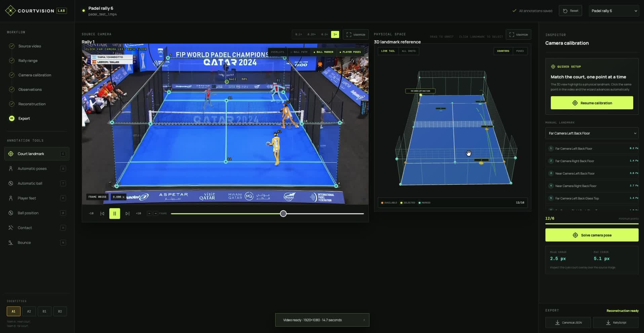
Task: Click Solve camera pose
Action: [x=592, y=235]
